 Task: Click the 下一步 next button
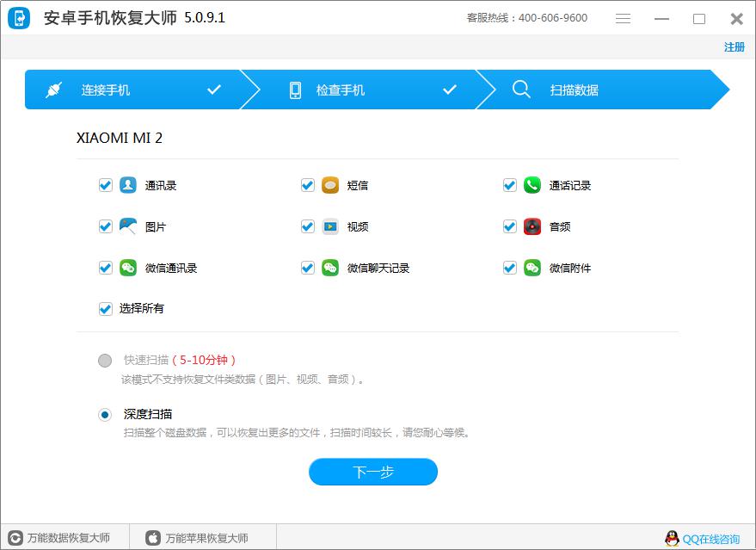point(373,472)
